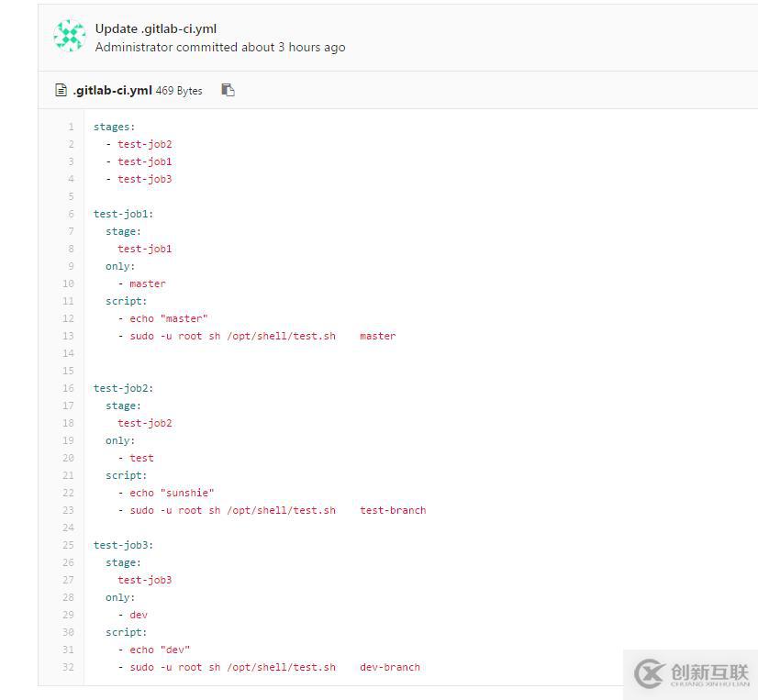The width and height of the screenshot is (758, 700).
Task: Jump to line number 1
Action: pyautogui.click(x=71, y=127)
